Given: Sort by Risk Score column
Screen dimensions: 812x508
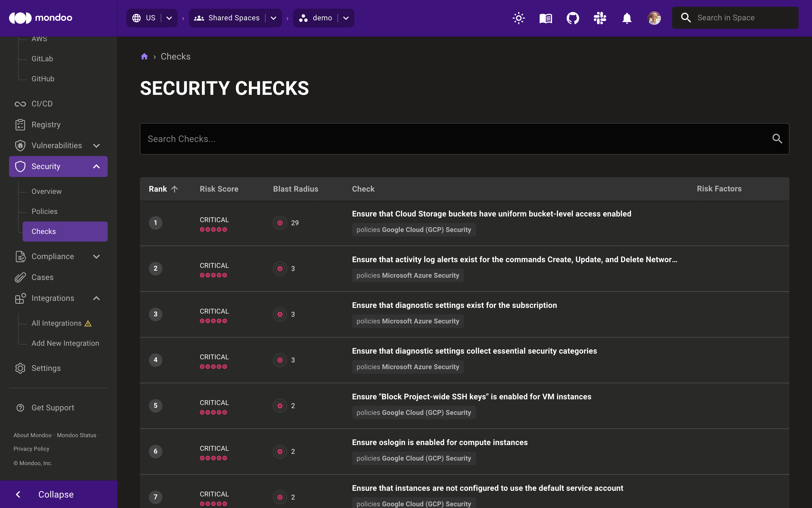Looking at the screenshot, I should 219,189.
